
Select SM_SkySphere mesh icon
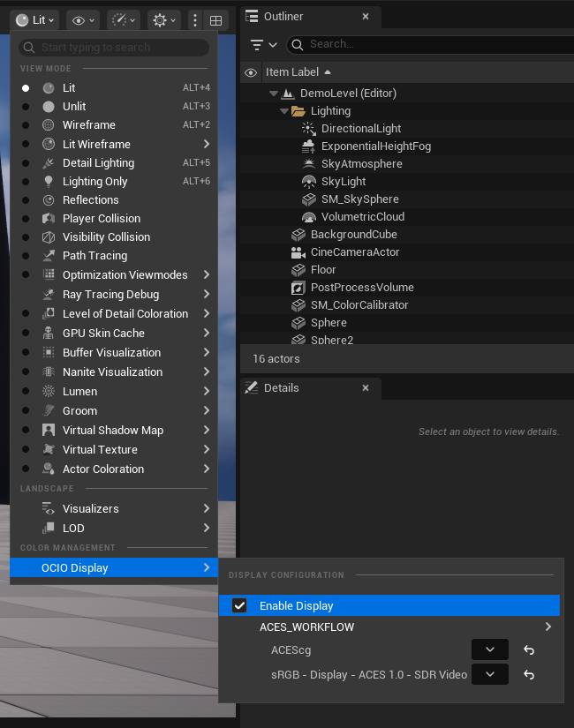(308, 199)
